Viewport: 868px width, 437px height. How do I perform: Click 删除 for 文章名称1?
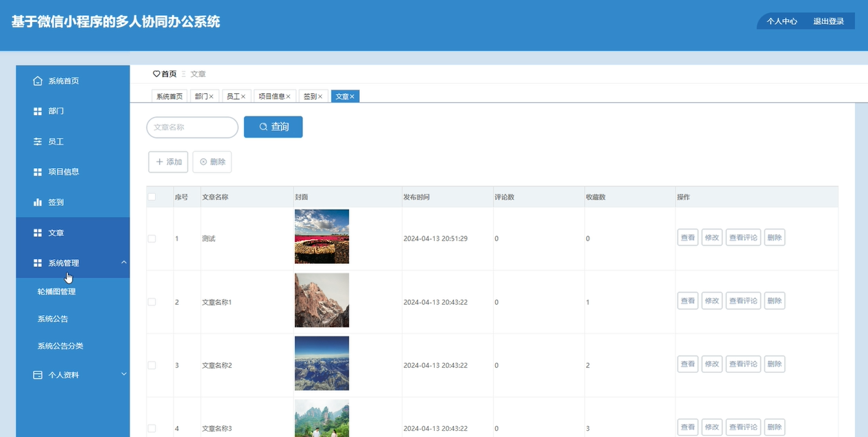point(775,301)
